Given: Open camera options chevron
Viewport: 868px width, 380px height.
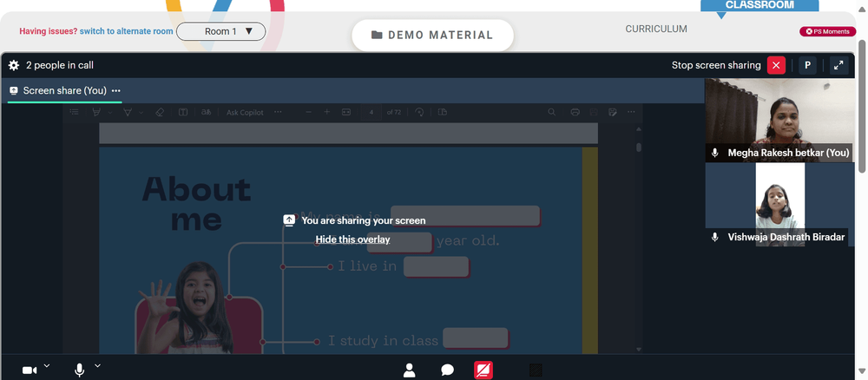Looking at the screenshot, I should click(47, 365).
